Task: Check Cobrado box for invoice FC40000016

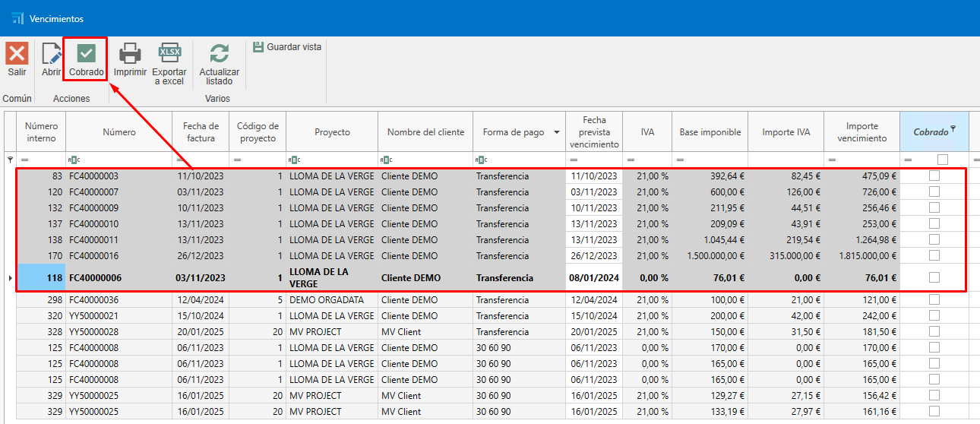Action: point(934,255)
